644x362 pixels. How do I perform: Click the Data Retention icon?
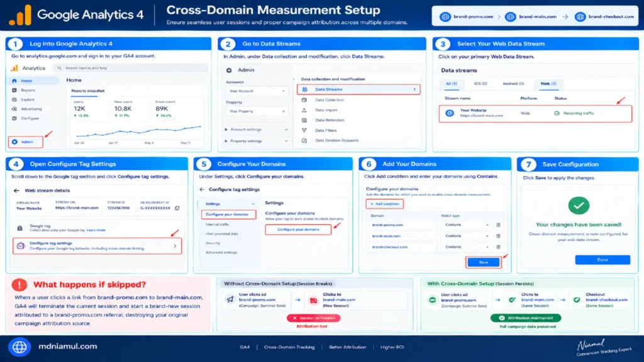(304, 120)
